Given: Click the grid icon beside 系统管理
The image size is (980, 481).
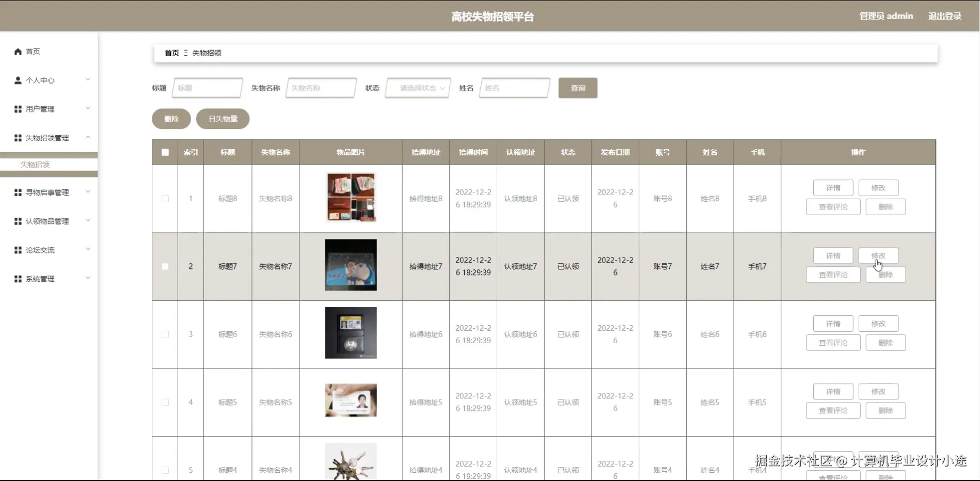Looking at the screenshot, I should point(18,279).
